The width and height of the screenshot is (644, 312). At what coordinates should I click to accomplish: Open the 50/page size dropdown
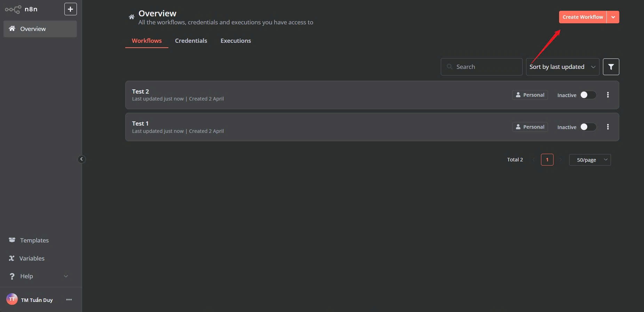(590, 160)
